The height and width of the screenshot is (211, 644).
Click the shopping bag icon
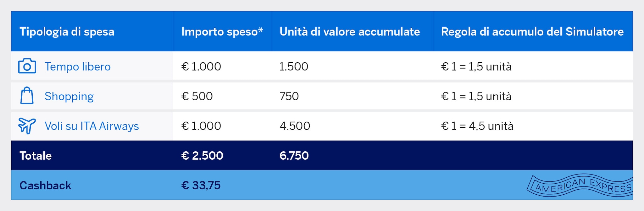pyautogui.click(x=27, y=96)
